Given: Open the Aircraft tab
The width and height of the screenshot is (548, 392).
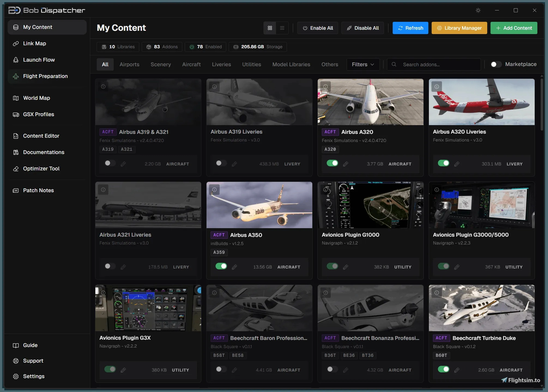Looking at the screenshot, I should (x=191, y=64).
